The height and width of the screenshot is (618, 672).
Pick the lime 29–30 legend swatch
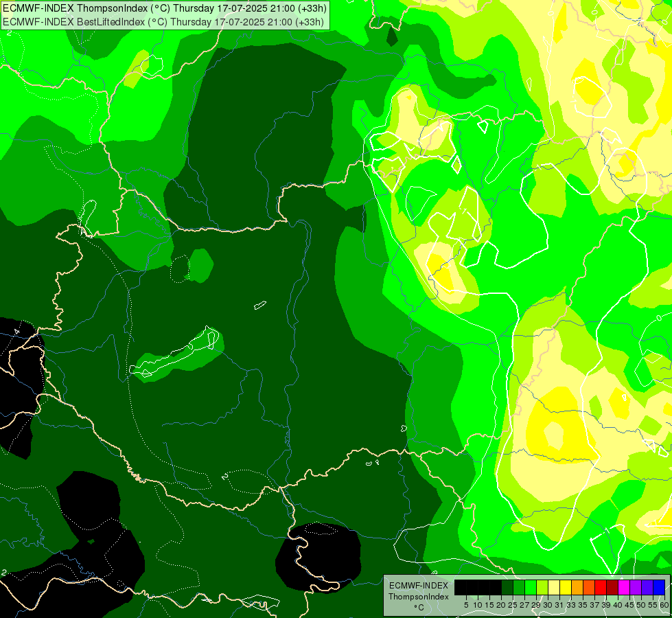pos(542,588)
